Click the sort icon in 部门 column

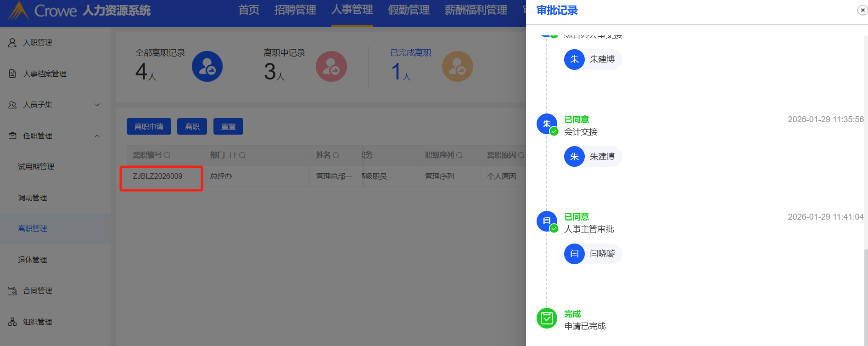(232, 155)
